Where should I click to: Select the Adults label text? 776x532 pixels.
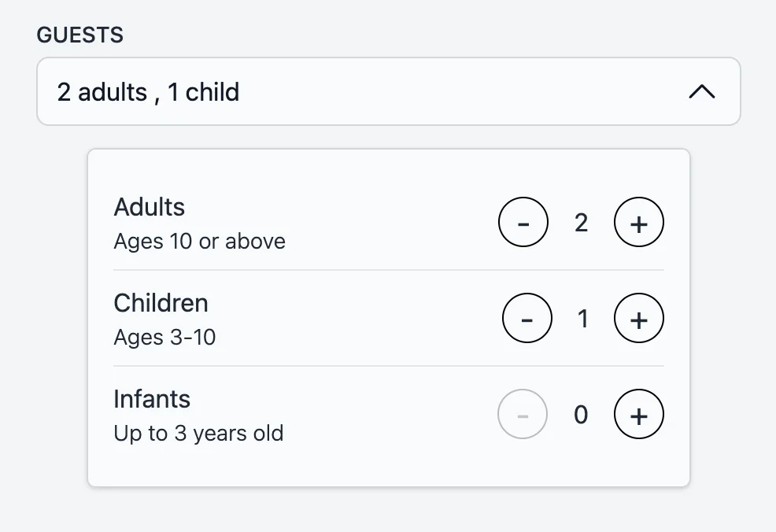coord(150,206)
